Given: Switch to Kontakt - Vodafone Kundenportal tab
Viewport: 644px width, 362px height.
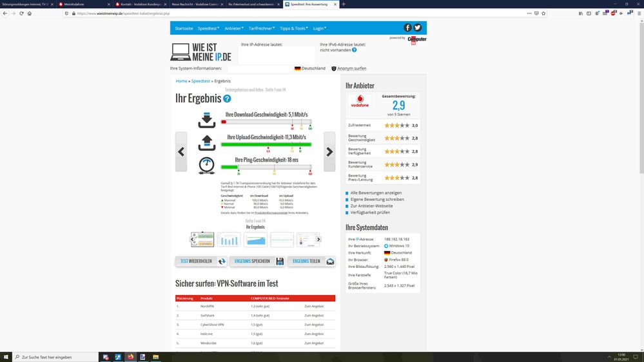Looking at the screenshot, I should (140, 4).
